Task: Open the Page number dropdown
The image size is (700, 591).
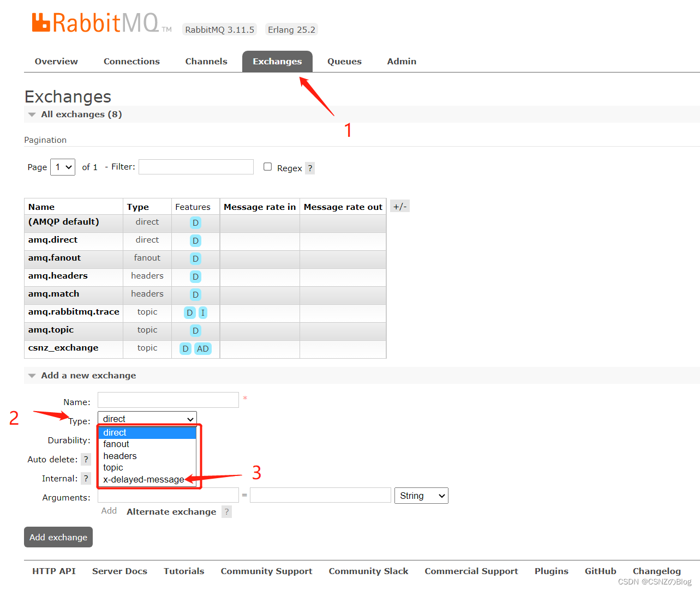Action: coord(63,167)
